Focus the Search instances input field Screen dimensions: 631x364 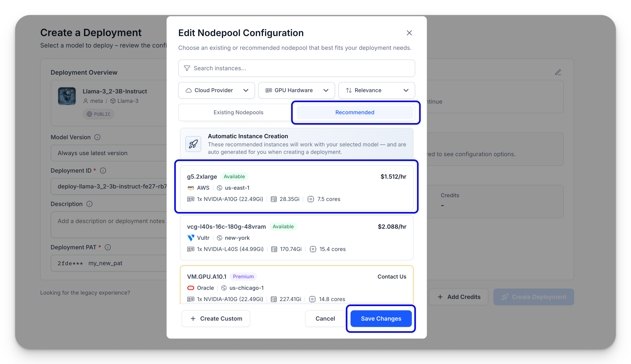300,68
